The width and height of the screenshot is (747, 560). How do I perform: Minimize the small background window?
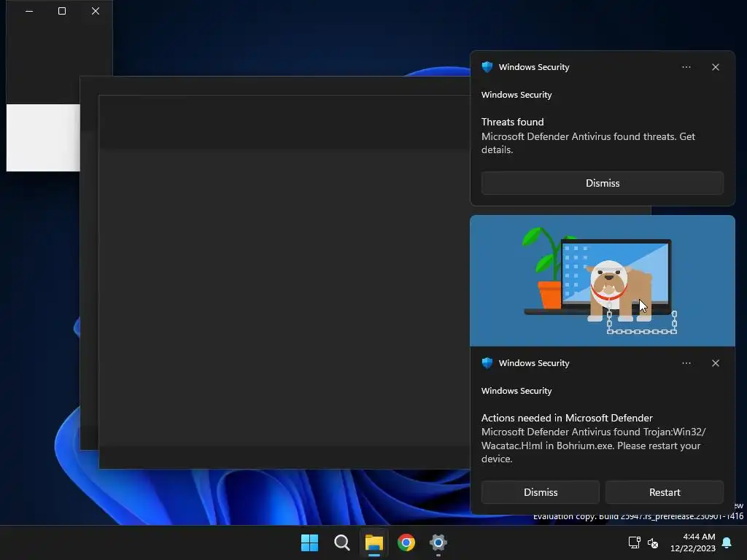[x=29, y=11]
